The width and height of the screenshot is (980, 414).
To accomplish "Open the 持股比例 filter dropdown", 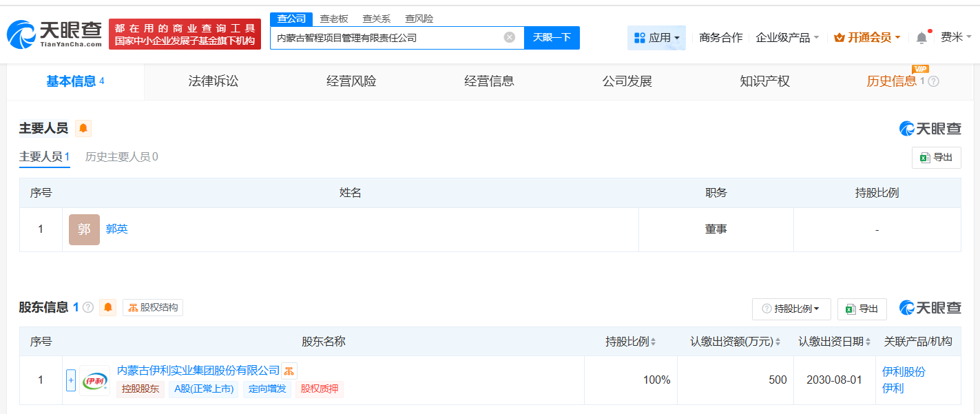I will coord(791,309).
